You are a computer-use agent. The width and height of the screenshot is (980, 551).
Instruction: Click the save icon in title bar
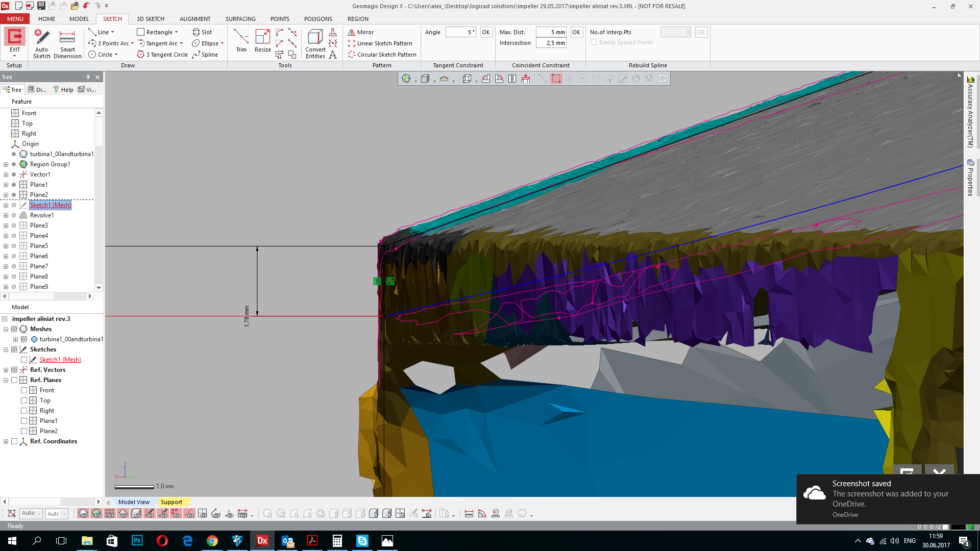click(x=41, y=6)
